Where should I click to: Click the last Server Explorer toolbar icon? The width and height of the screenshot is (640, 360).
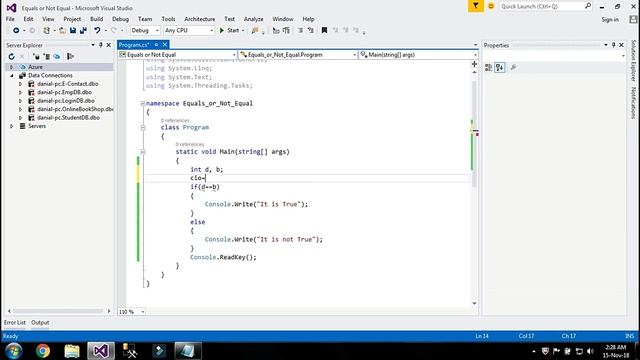click(x=70, y=57)
